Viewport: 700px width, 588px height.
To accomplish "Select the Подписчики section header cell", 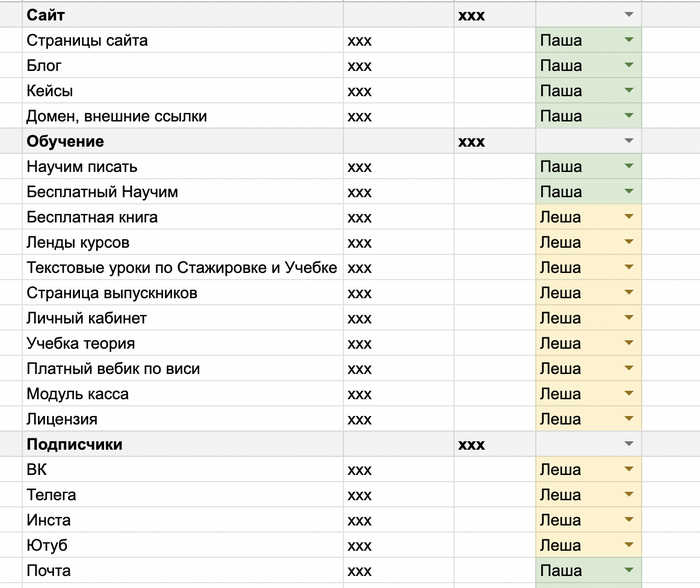I will 180,444.
